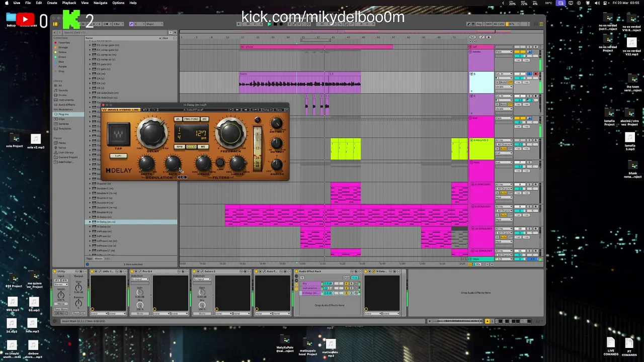Open the File menu
Viewport: 644px width, 362px height.
coord(28,3)
